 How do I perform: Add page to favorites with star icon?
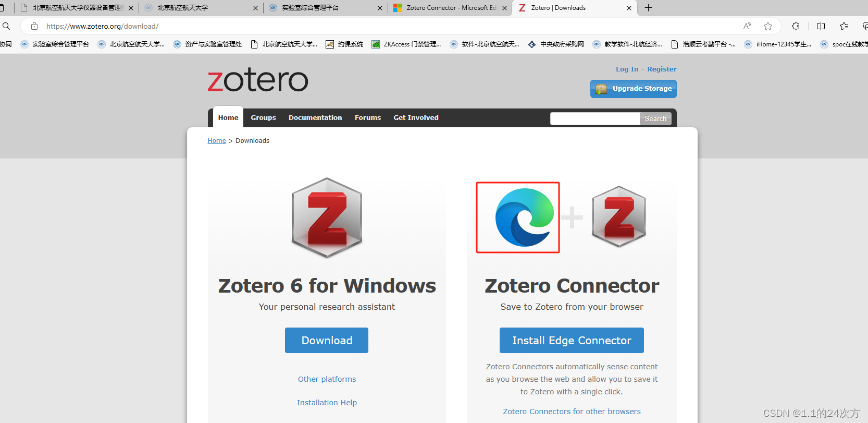pyautogui.click(x=768, y=26)
